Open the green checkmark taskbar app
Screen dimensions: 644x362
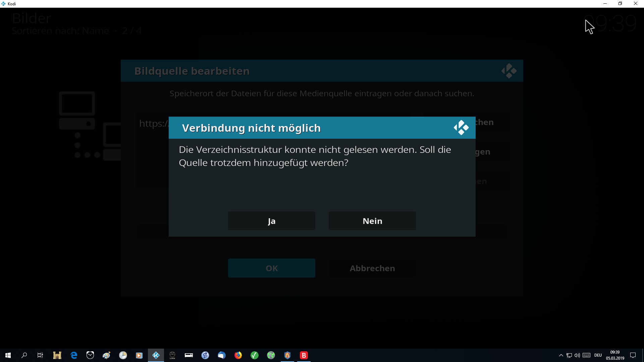tap(255, 355)
